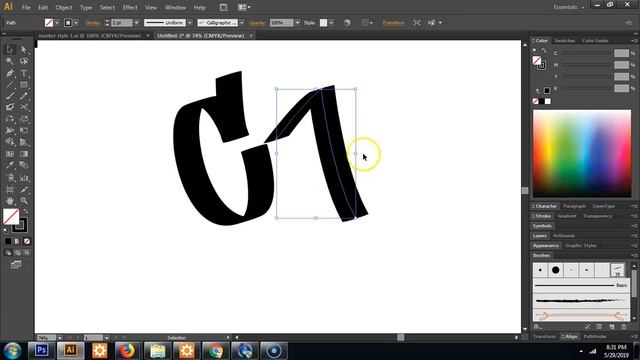This screenshot has height=360, width=640.
Task: Delete brush using trash icon
Action: [x=624, y=327]
